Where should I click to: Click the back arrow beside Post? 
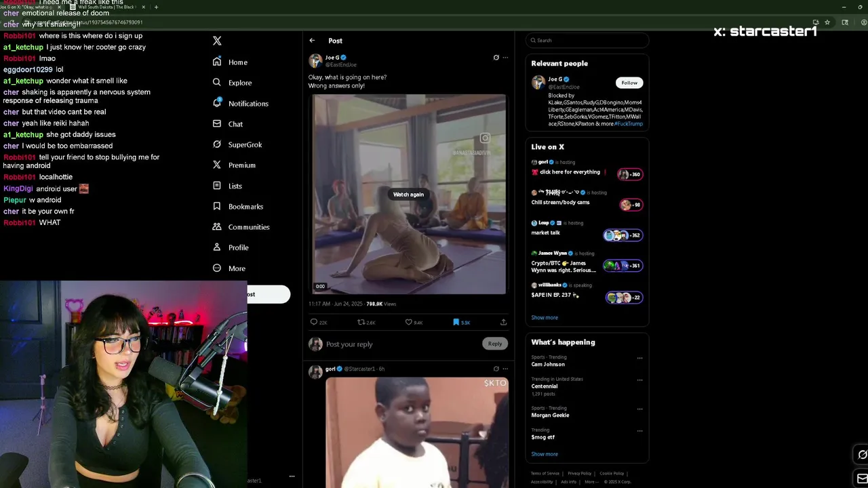[312, 41]
